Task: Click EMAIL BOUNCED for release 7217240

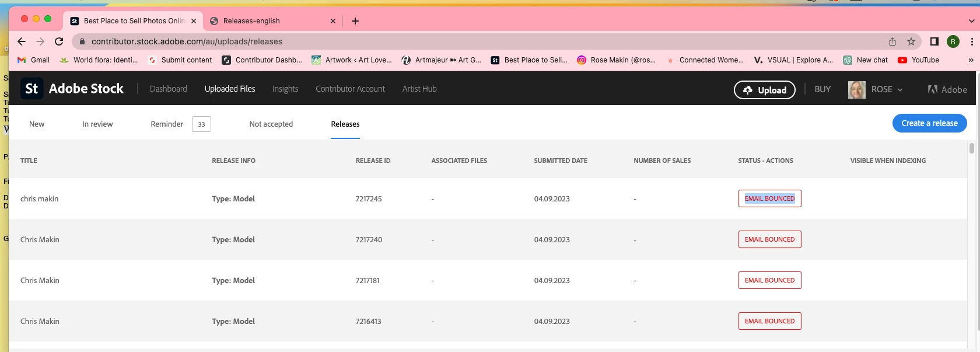Action: pos(770,239)
